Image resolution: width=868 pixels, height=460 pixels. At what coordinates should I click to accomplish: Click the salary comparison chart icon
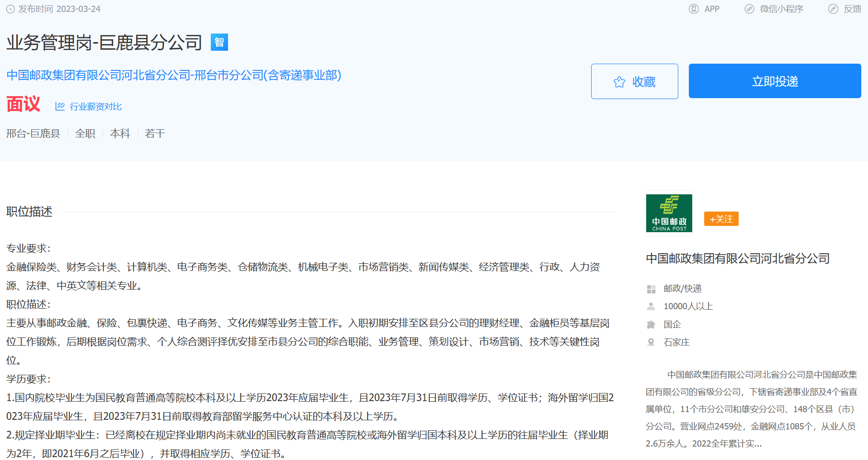(x=60, y=106)
